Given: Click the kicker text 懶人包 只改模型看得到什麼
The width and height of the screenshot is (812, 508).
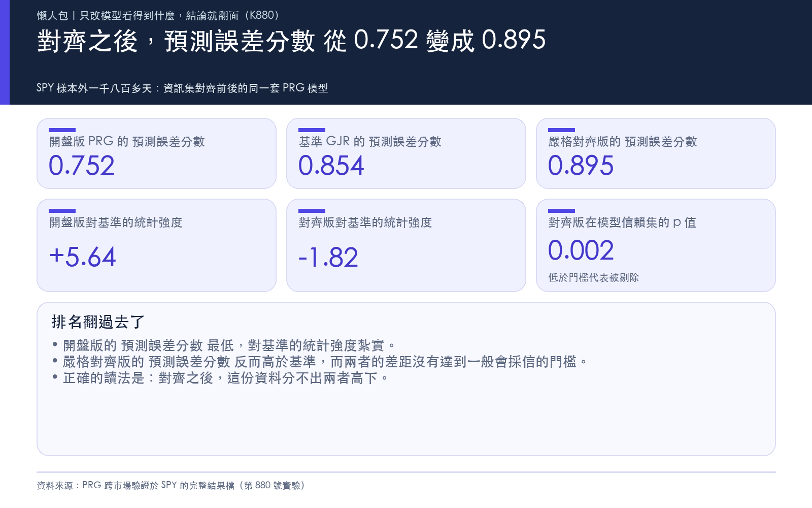Looking at the screenshot, I should click(158, 16).
